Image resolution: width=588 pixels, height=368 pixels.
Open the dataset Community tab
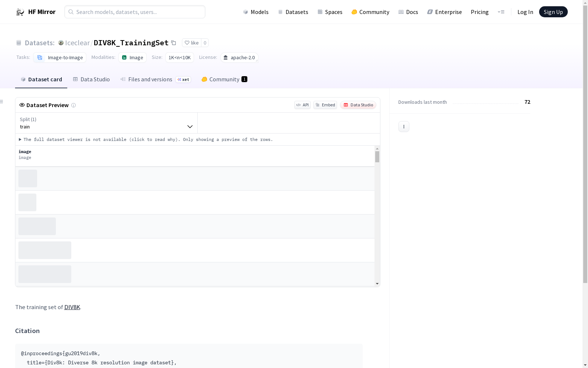(224, 79)
